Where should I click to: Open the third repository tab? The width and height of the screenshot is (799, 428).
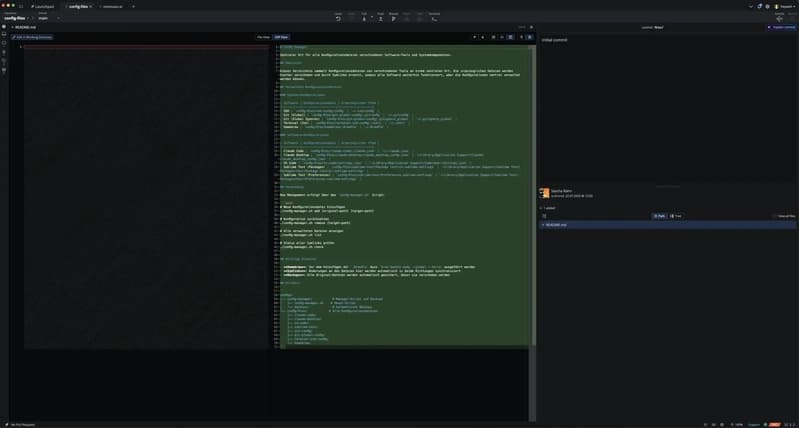coord(112,7)
